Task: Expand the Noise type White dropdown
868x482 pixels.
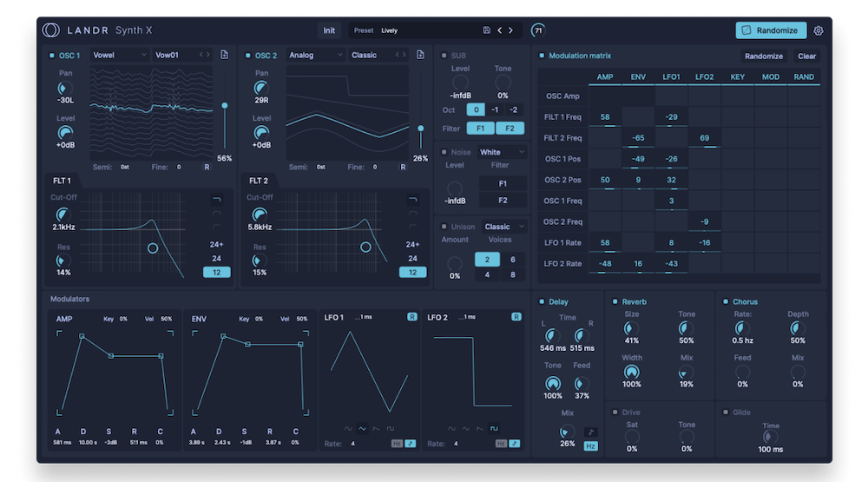Action: [503, 152]
